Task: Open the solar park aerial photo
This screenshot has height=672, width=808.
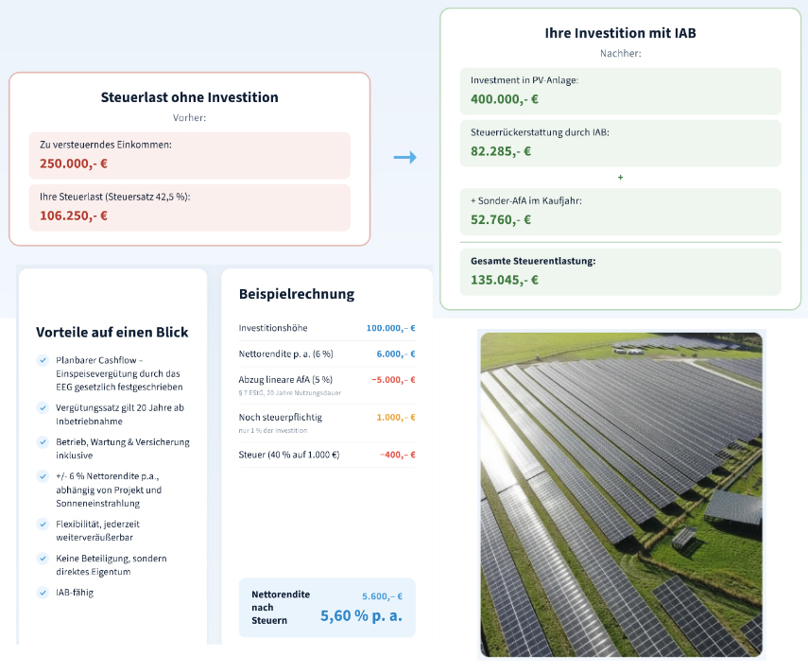Action: tap(621, 494)
